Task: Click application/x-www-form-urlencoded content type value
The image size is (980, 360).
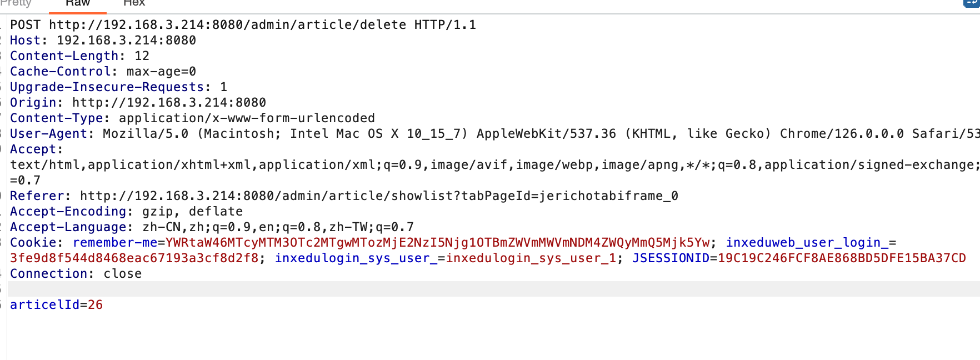Action: [247, 118]
